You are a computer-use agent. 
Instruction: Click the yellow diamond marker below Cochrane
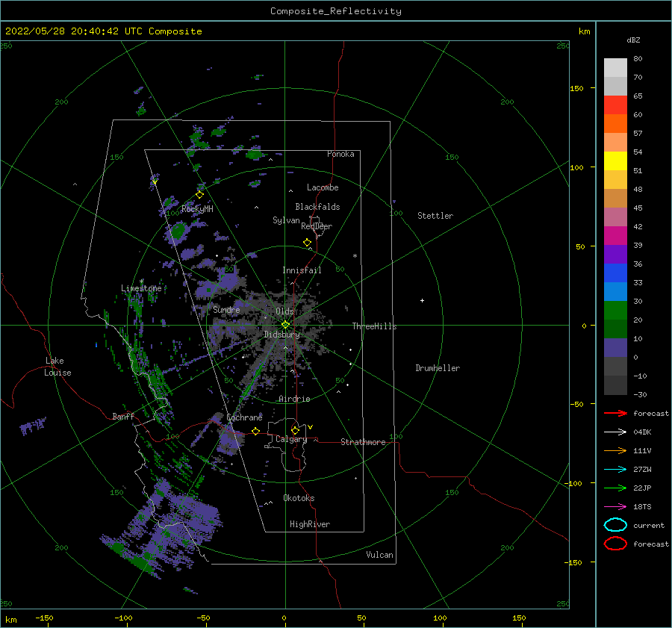[256, 431]
